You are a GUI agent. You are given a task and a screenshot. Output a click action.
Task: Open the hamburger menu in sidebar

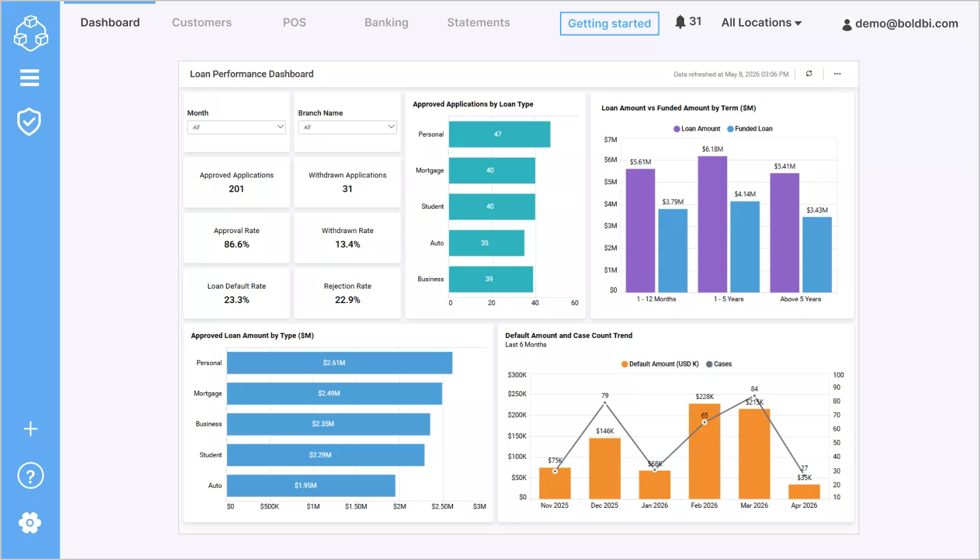pos(30,78)
